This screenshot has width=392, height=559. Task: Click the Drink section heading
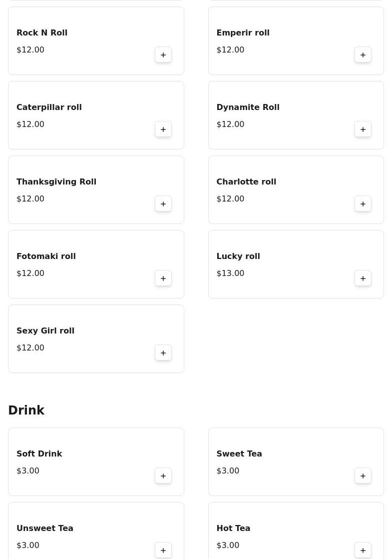26,410
